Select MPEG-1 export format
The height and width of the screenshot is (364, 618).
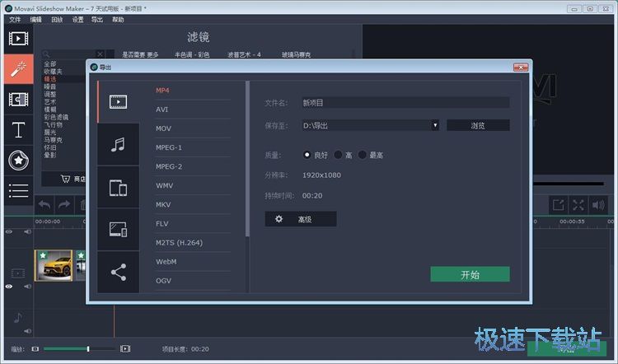[x=169, y=147]
